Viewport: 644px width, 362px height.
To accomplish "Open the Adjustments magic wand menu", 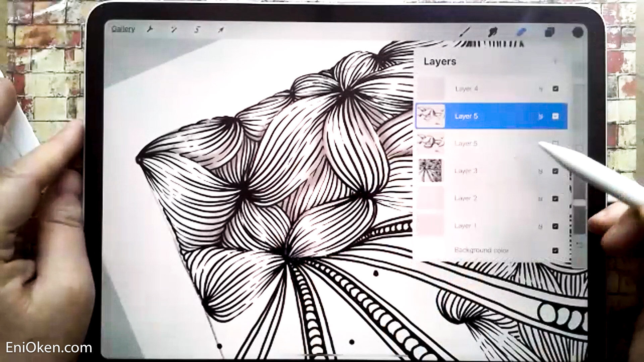I will tap(174, 30).
